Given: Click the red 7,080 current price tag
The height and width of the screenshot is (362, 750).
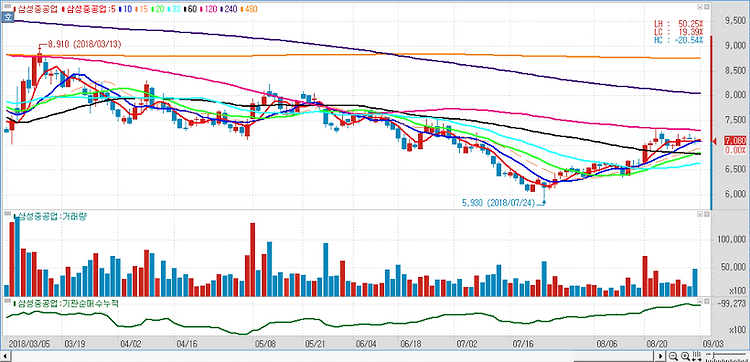Looking at the screenshot, I should 735,141.
